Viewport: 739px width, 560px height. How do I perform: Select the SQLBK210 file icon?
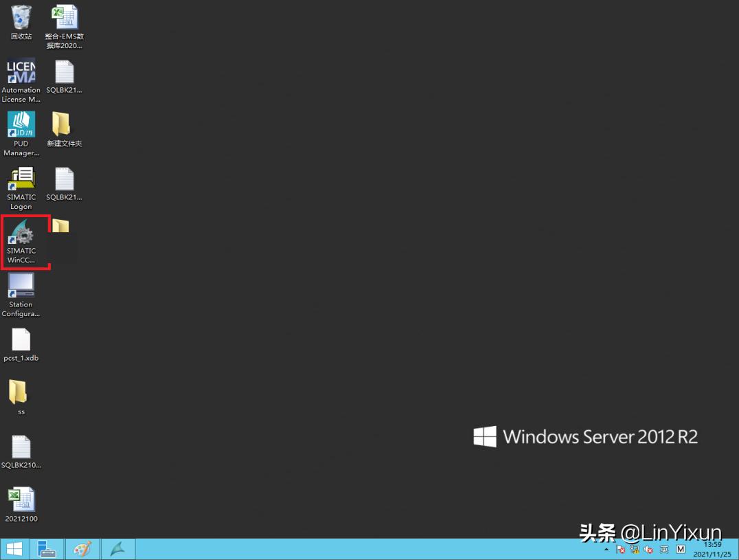point(21,452)
